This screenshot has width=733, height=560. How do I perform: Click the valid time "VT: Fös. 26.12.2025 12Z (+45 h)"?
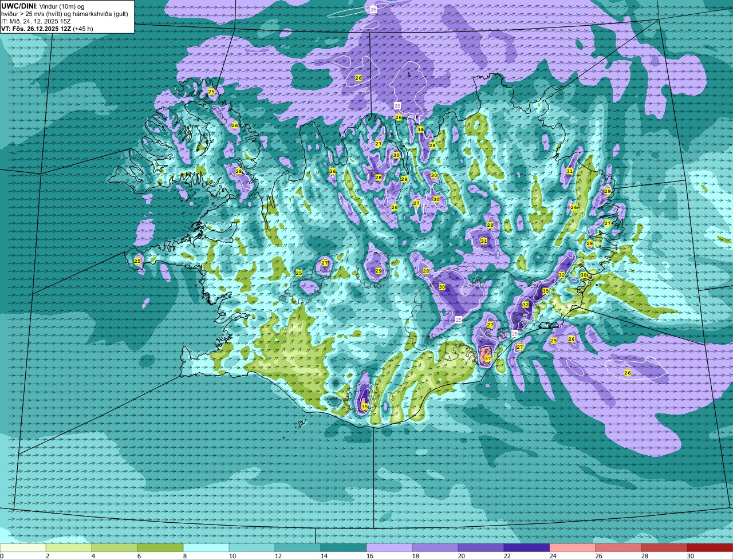pos(47,28)
